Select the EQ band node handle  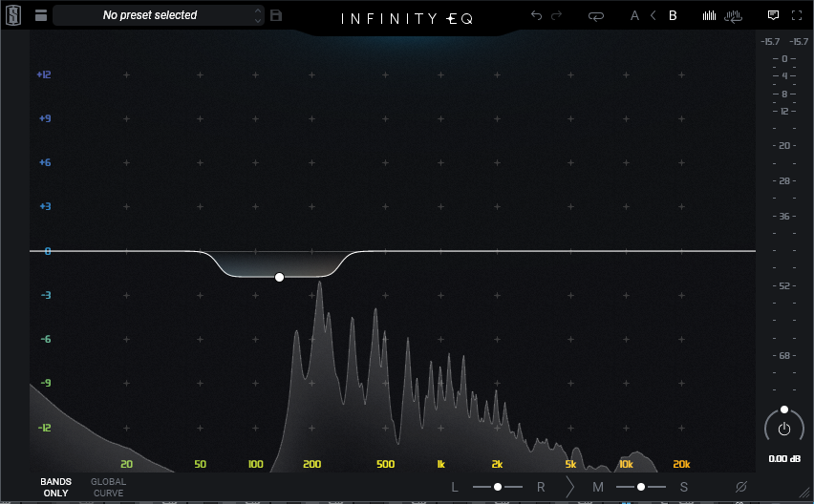pos(279,278)
